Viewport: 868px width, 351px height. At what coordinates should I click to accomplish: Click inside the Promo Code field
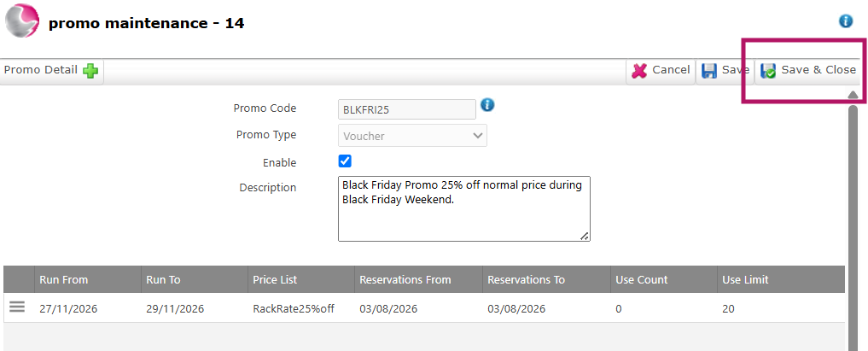tap(407, 109)
